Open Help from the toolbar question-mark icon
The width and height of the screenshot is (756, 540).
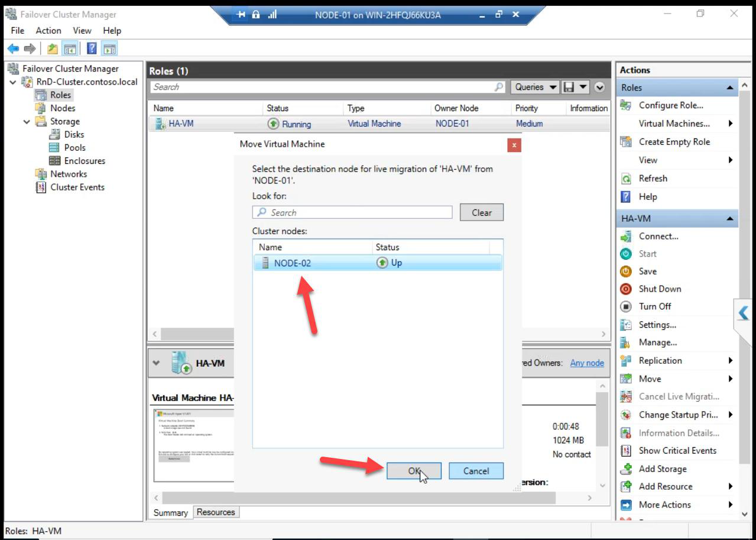click(x=92, y=49)
